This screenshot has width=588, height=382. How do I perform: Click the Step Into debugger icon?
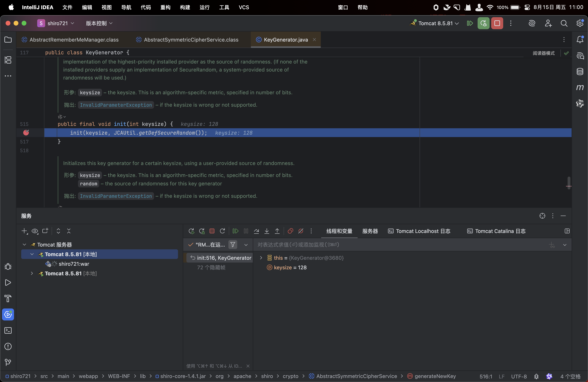tap(267, 231)
